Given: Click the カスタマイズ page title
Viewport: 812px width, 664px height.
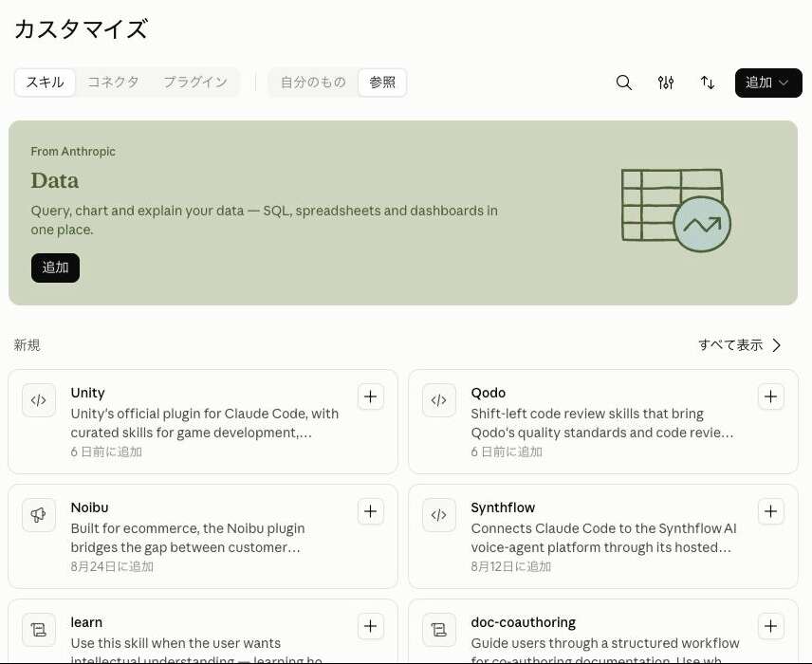Looking at the screenshot, I should pyautogui.click(x=81, y=29).
